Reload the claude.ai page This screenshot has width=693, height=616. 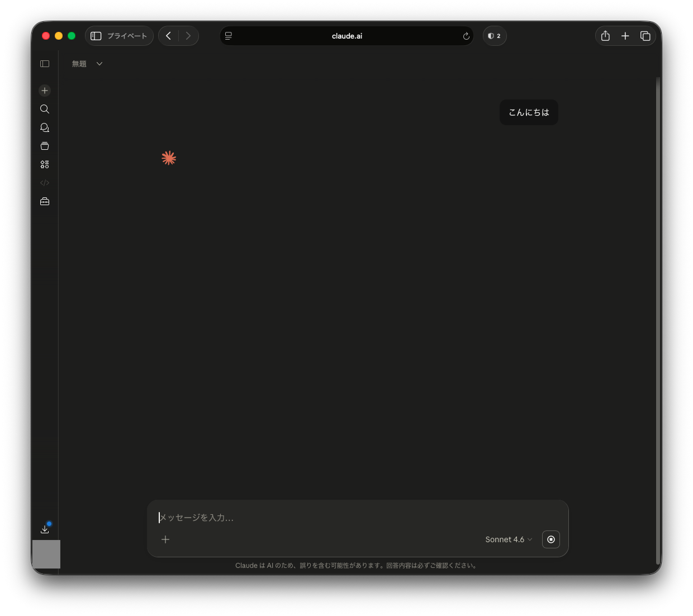click(x=466, y=36)
